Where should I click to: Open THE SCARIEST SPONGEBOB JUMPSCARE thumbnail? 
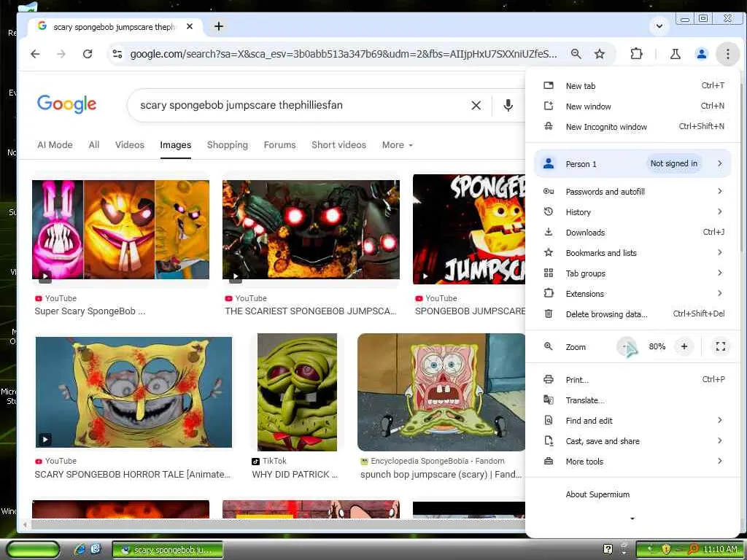pyautogui.click(x=311, y=229)
